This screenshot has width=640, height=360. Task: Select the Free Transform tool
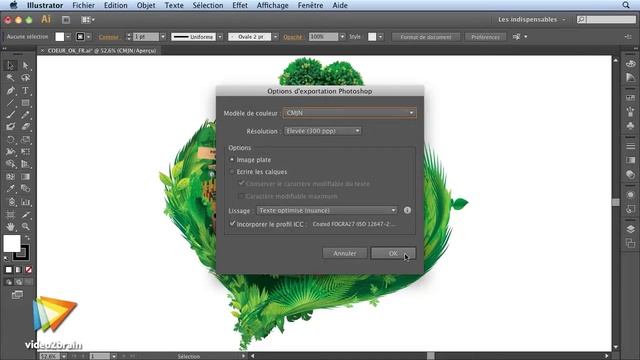click(x=25, y=152)
